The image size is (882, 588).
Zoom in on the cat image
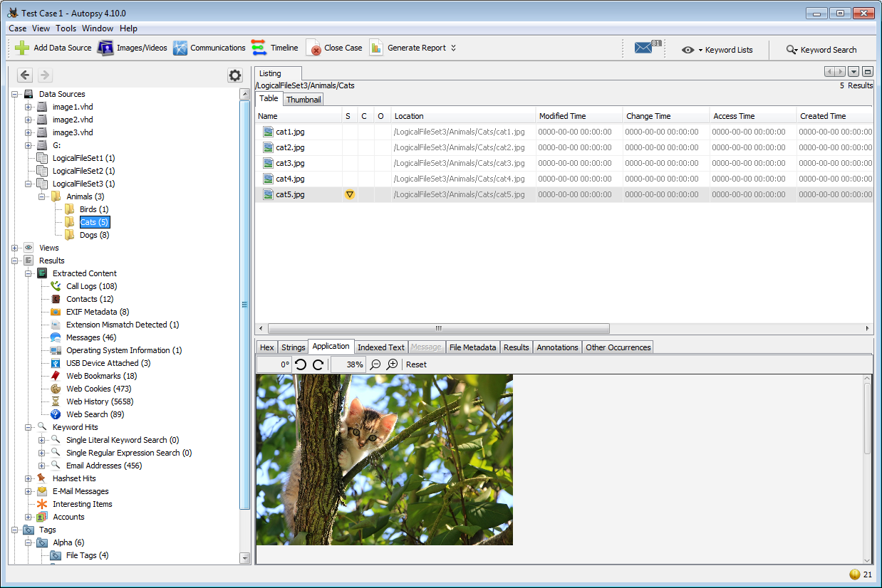coord(392,364)
